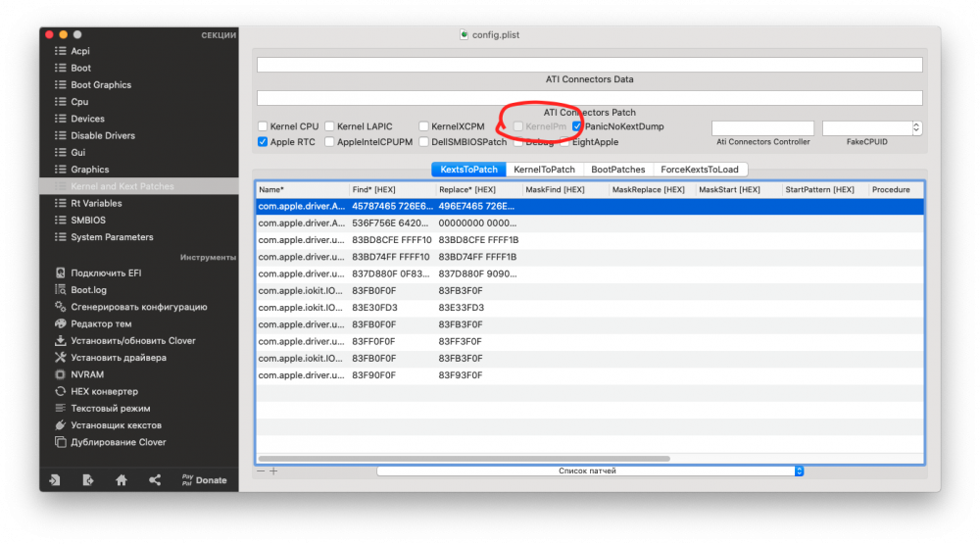Open the ForceKextsToLoad tab
Image resolution: width=980 pixels, height=544 pixels.
pos(700,170)
